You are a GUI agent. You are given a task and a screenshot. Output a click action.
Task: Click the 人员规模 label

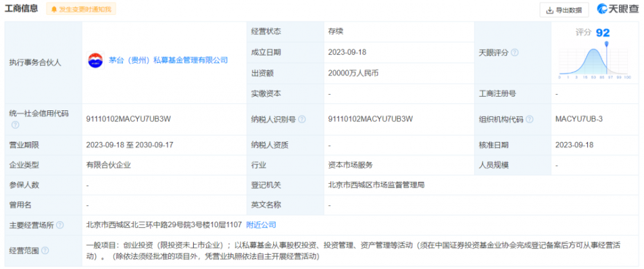494,165
